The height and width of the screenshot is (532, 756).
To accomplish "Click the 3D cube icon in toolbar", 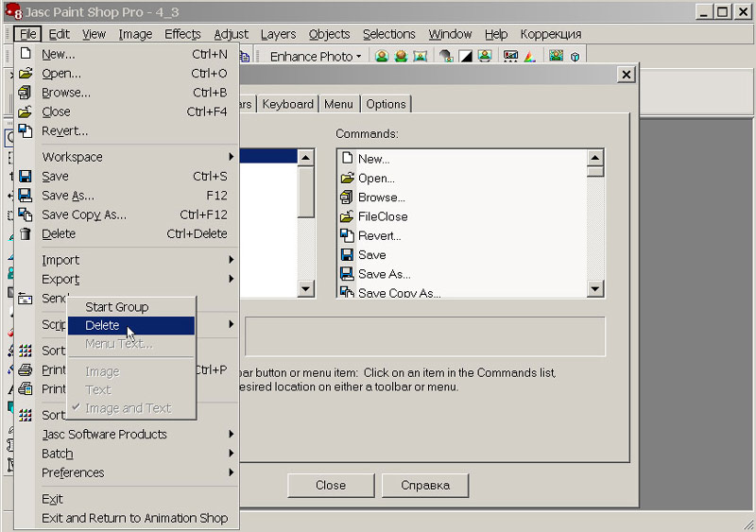I will click(x=576, y=57).
